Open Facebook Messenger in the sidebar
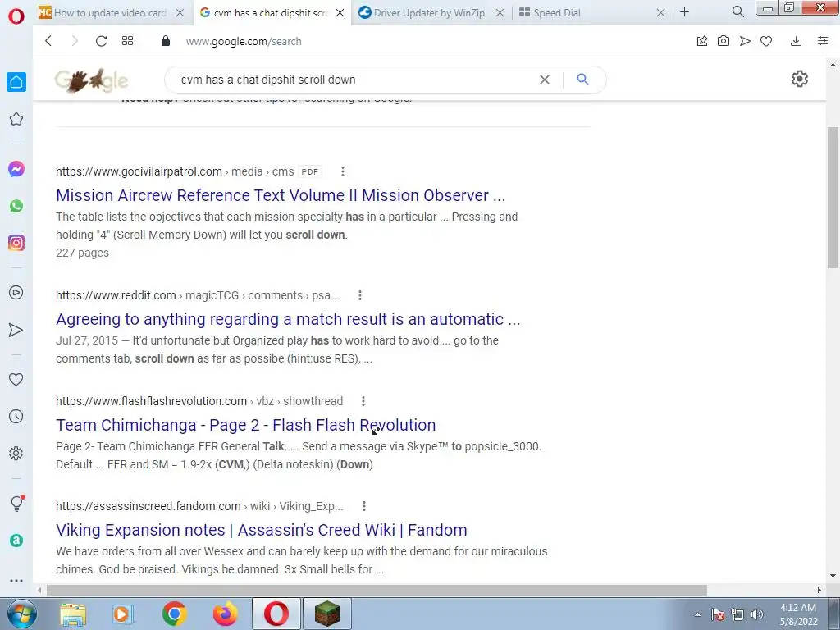This screenshot has width=840, height=630. click(x=16, y=169)
